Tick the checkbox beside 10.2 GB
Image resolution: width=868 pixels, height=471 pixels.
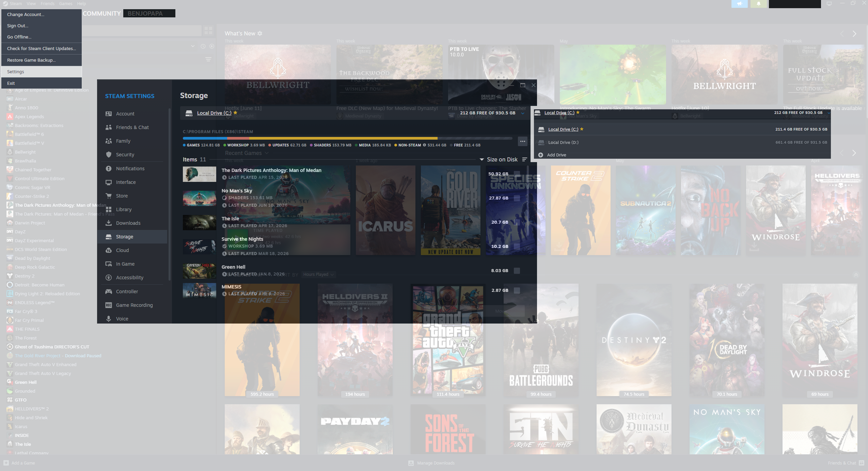(517, 247)
